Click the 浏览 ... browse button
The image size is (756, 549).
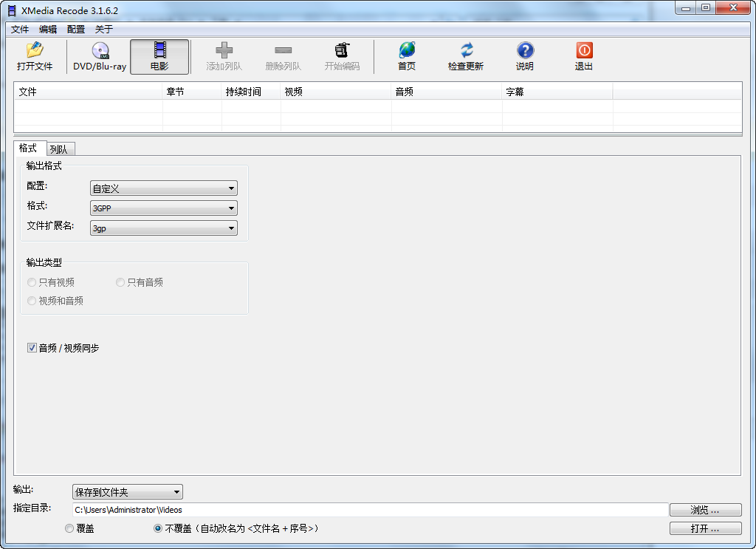click(705, 510)
